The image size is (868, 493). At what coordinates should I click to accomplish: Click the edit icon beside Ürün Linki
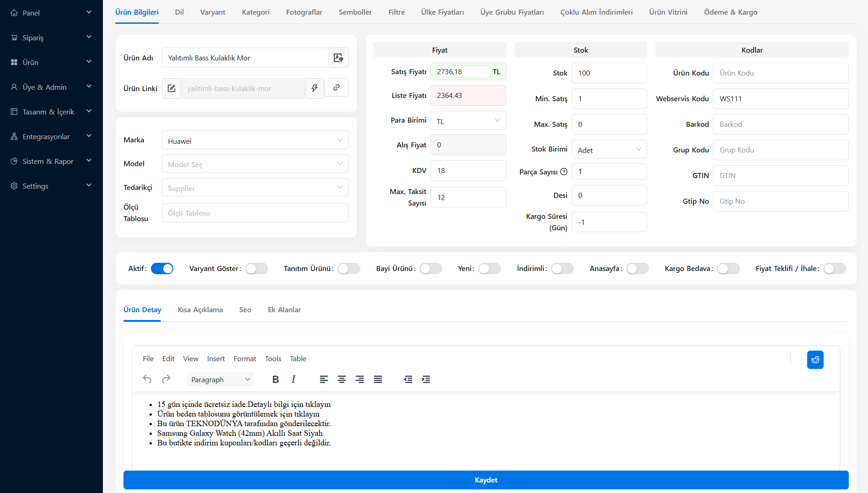tap(171, 88)
